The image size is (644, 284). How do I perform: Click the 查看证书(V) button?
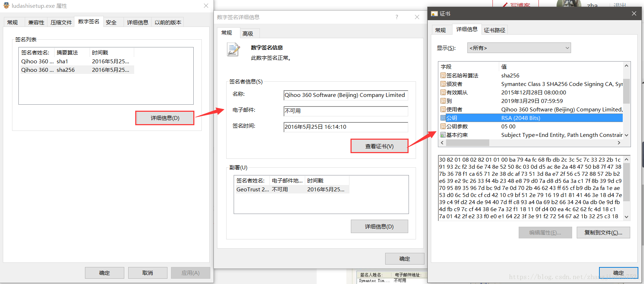coord(379,146)
